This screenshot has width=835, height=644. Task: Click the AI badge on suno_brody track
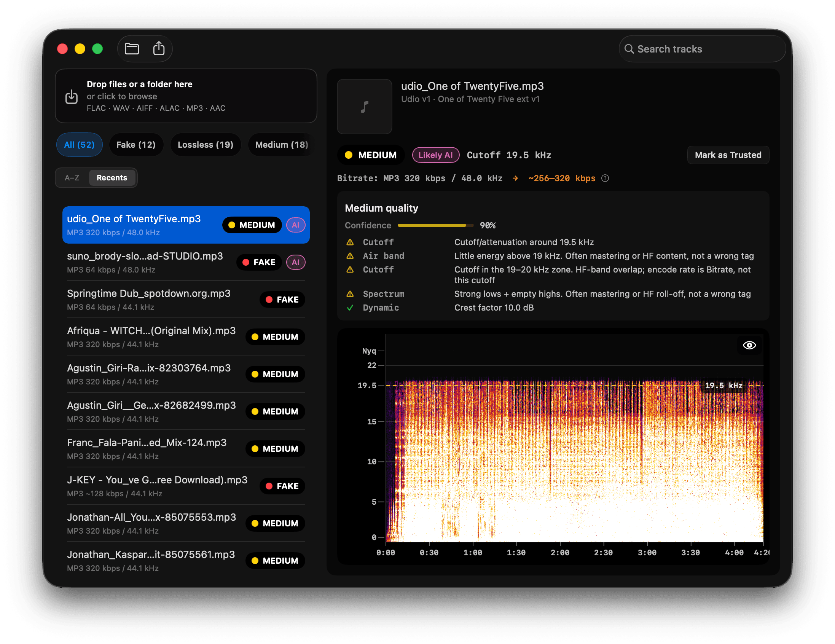(x=296, y=262)
